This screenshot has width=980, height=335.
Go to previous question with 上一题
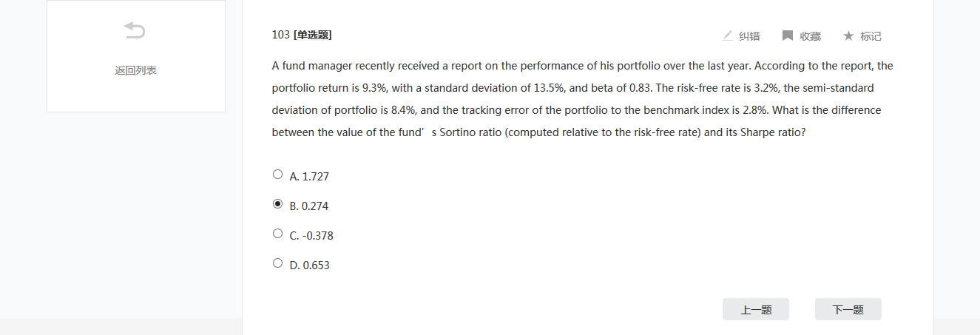[x=755, y=310]
